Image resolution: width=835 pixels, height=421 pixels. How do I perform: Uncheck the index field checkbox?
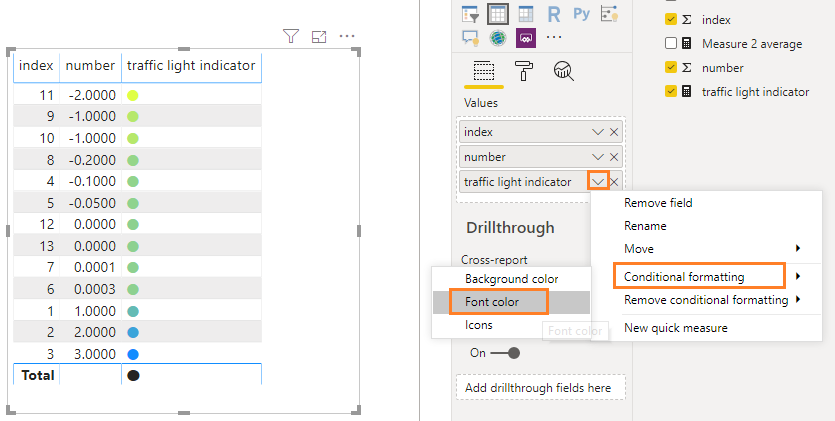coord(671,19)
